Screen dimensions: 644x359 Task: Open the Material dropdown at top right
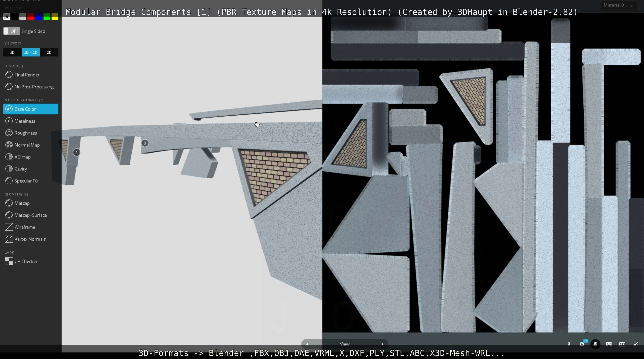(x=618, y=5)
